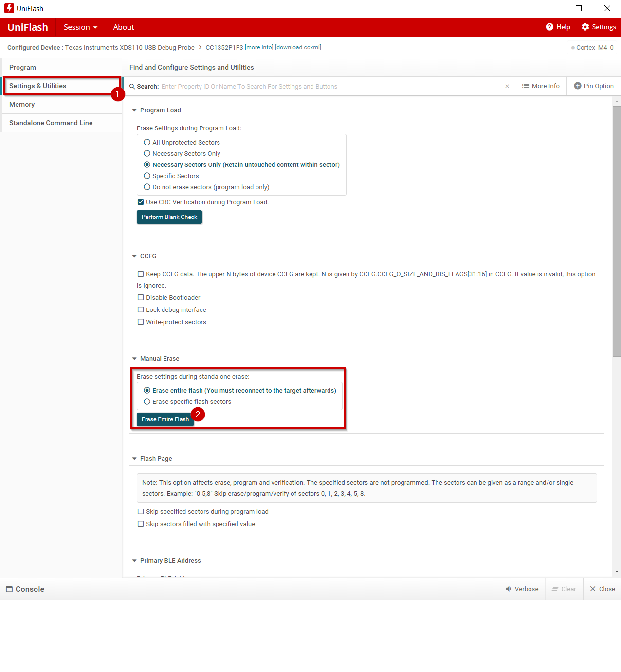
Task: Click the UniFlash logo in header
Action: [x=28, y=27]
